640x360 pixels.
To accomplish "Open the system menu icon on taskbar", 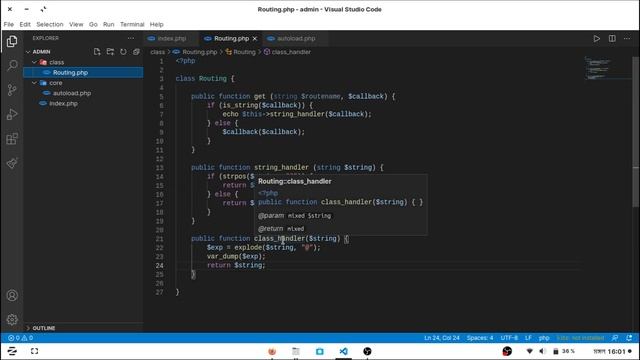I will pos(12,351).
